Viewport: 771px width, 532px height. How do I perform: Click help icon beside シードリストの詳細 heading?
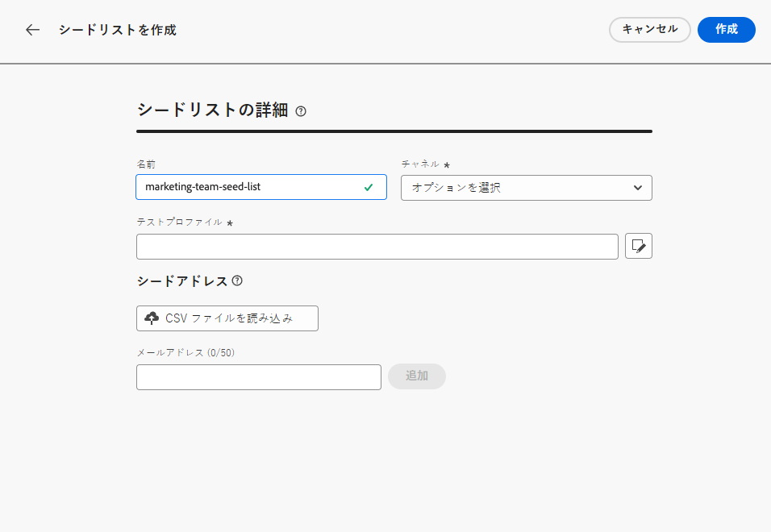[x=301, y=111]
